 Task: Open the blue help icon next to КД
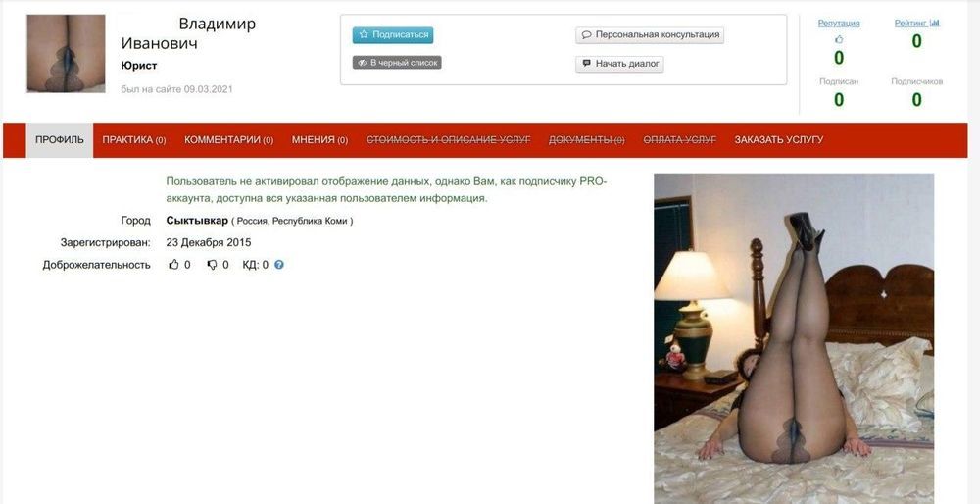tap(279, 265)
